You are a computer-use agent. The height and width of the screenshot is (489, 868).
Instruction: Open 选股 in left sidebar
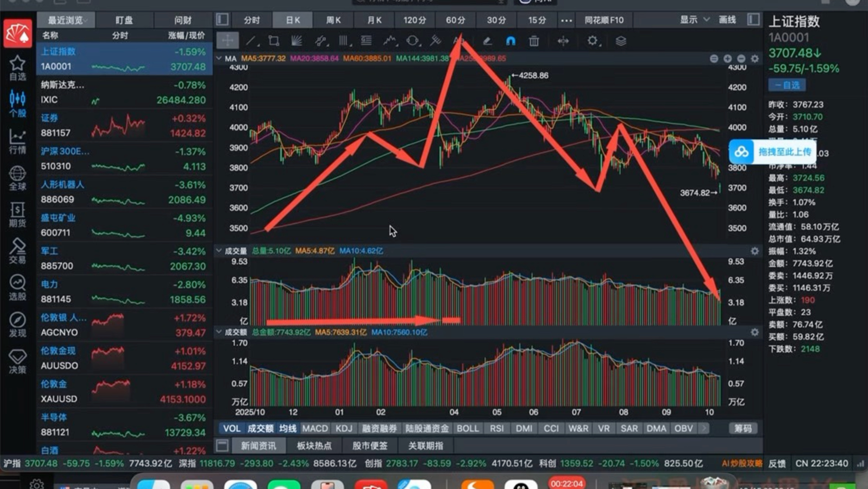(x=18, y=288)
